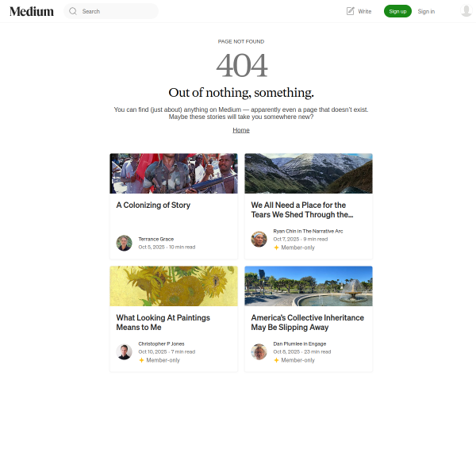
Task: Click the Write link text
Action: coord(365,12)
